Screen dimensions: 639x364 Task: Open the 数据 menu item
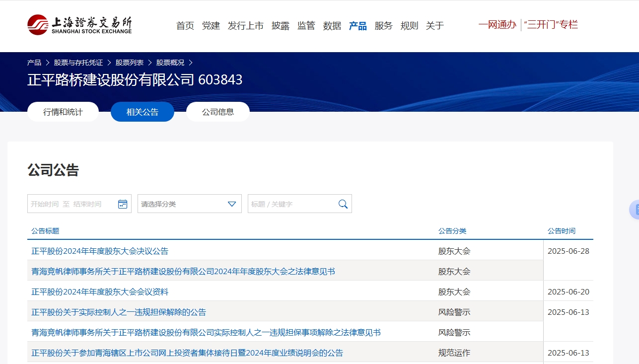332,26
